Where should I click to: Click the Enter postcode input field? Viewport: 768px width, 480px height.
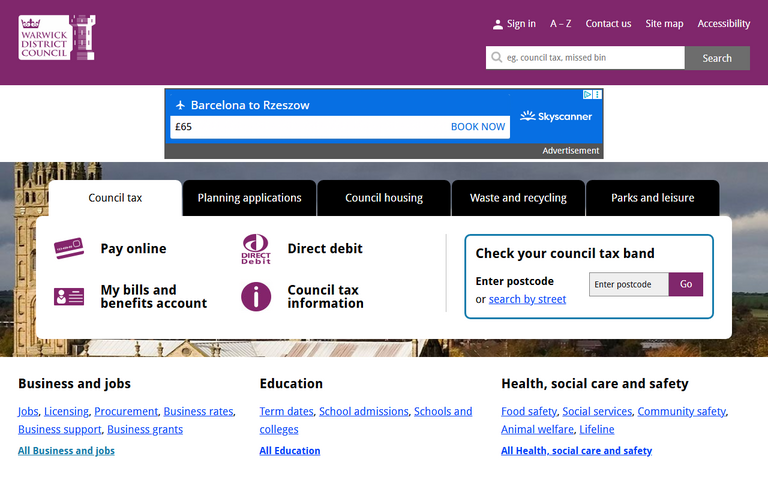click(x=628, y=285)
